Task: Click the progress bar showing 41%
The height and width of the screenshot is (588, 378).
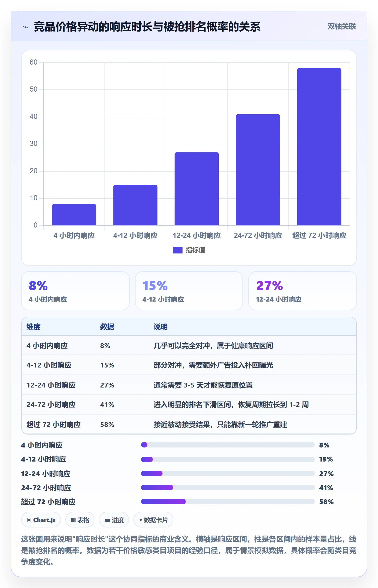Action: pyautogui.click(x=228, y=487)
